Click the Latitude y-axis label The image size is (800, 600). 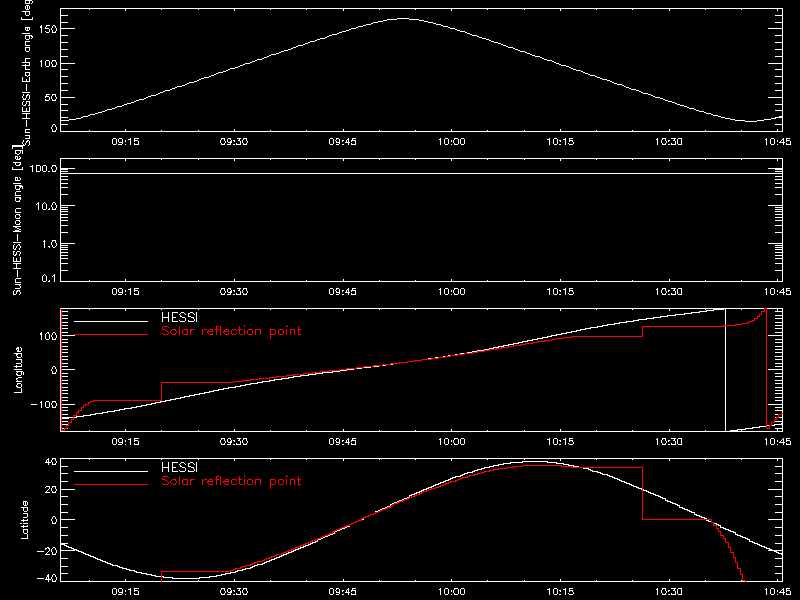point(24,520)
